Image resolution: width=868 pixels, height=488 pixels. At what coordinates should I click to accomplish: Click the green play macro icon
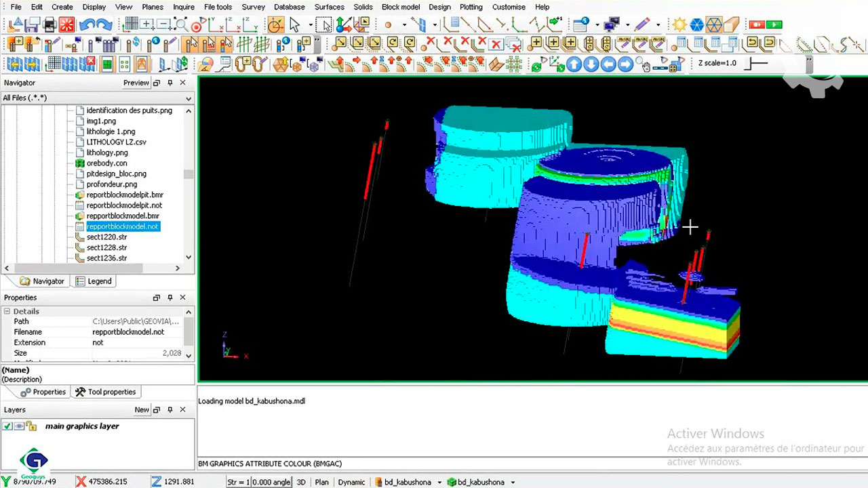774,25
